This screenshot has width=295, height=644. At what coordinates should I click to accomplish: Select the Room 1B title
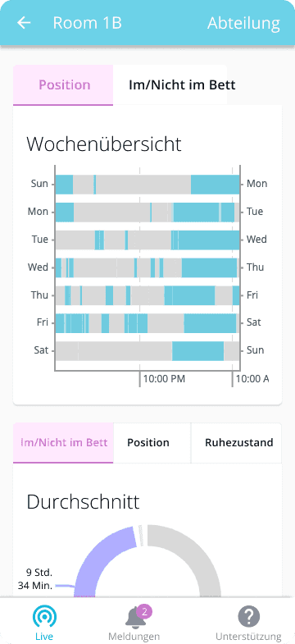[x=88, y=23]
